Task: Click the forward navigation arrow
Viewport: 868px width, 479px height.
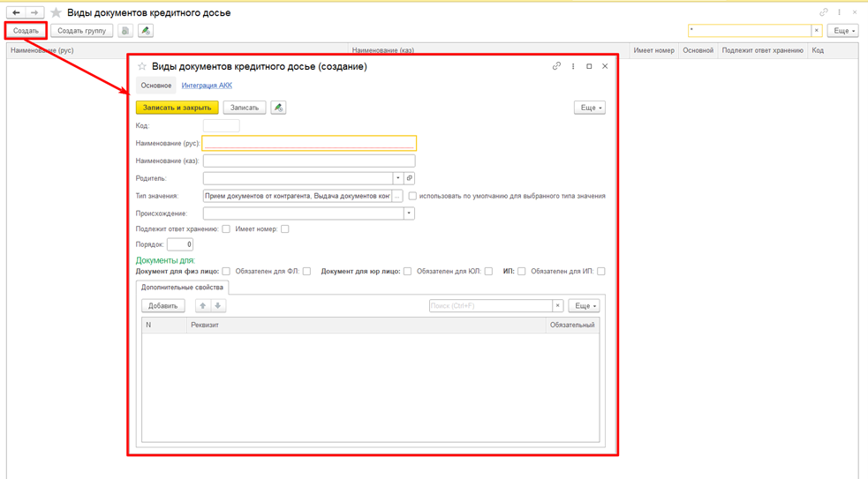Action: pyautogui.click(x=34, y=12)
